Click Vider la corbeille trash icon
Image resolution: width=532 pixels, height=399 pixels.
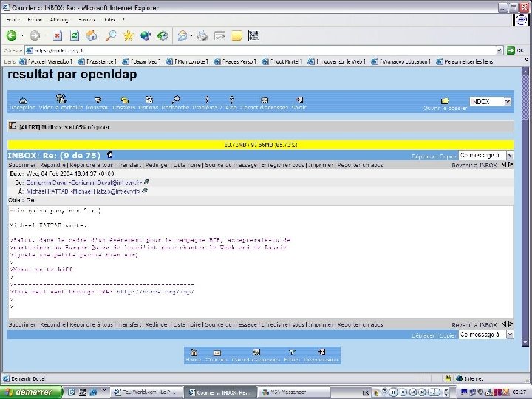(x=61, y=99)
